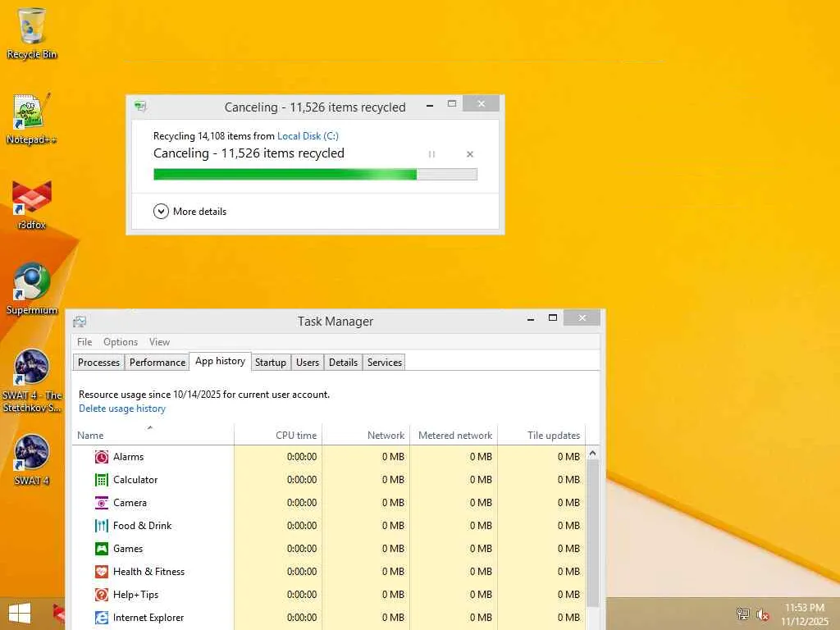Open the Options menu in Task Manager

pyautogui.click(x=121, y=342)
